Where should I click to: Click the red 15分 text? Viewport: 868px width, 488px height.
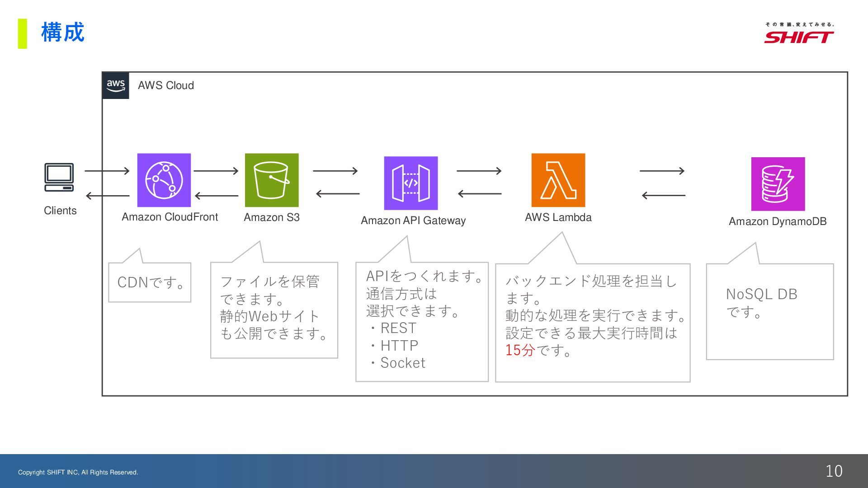tap(520, 350)
